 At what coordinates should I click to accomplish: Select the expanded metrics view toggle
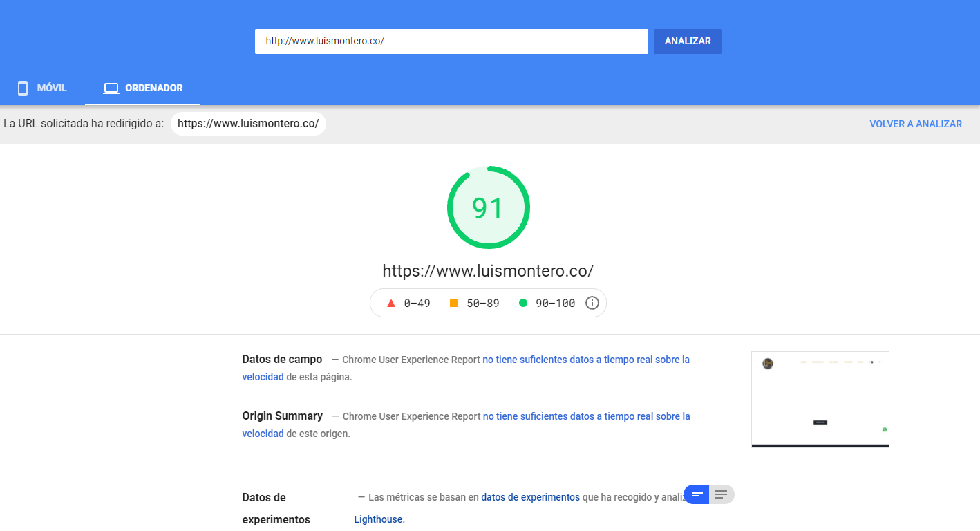coord(722,494)
